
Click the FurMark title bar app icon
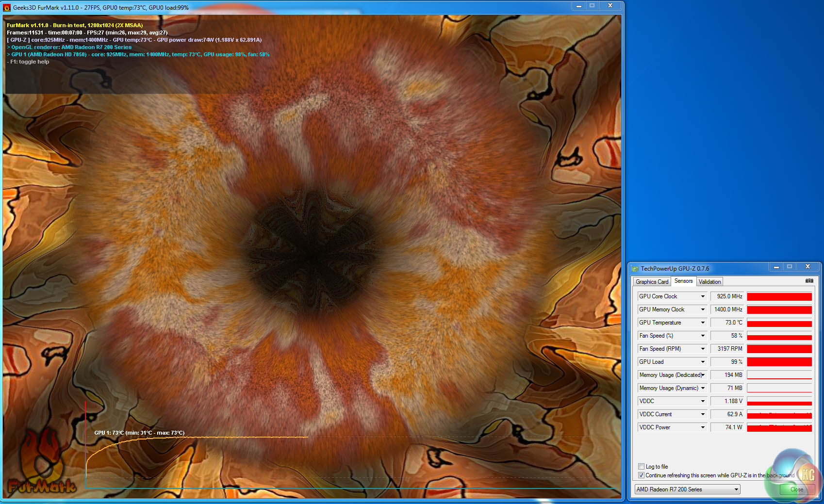point(7,8)
